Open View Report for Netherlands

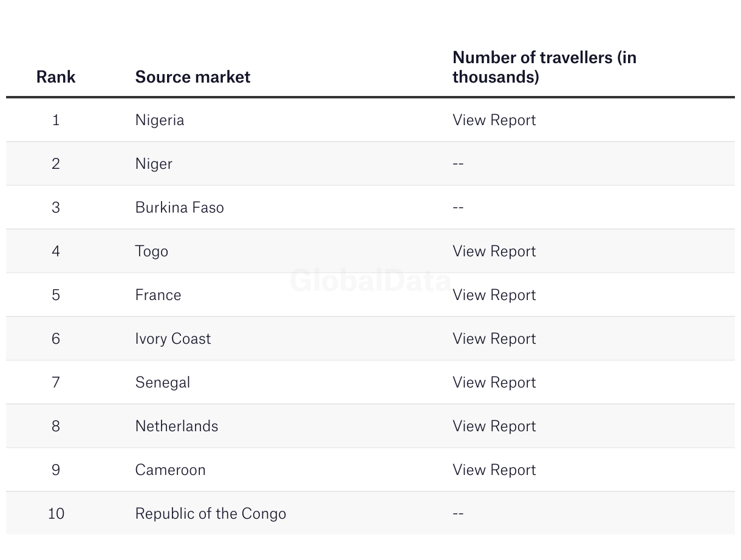coord(494,426)
